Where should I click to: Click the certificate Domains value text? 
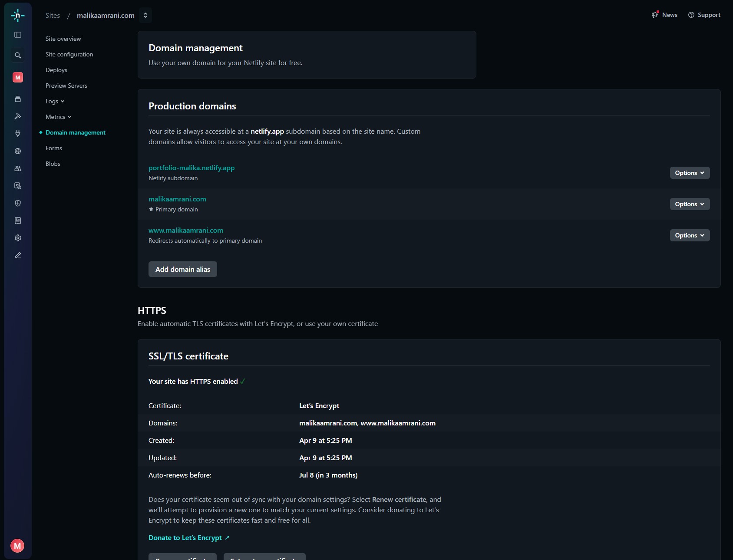367,423
